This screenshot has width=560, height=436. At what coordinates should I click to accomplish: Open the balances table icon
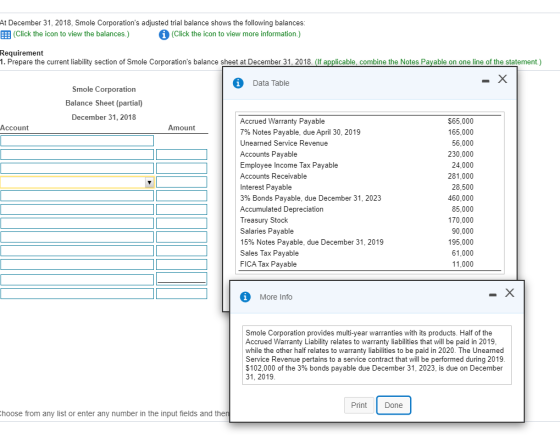coord(5,35)
